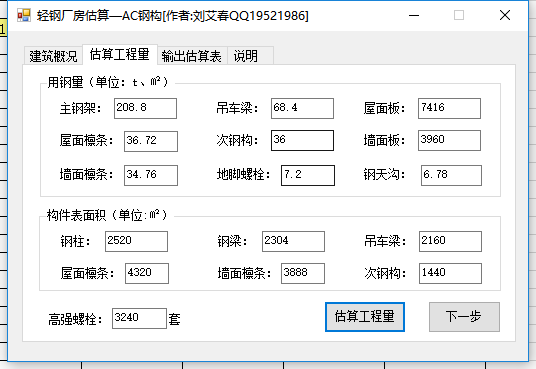Minimize the 轻钢厂房估算 window
This screenshot has width=536, height=369.
(x=414, y=15)
